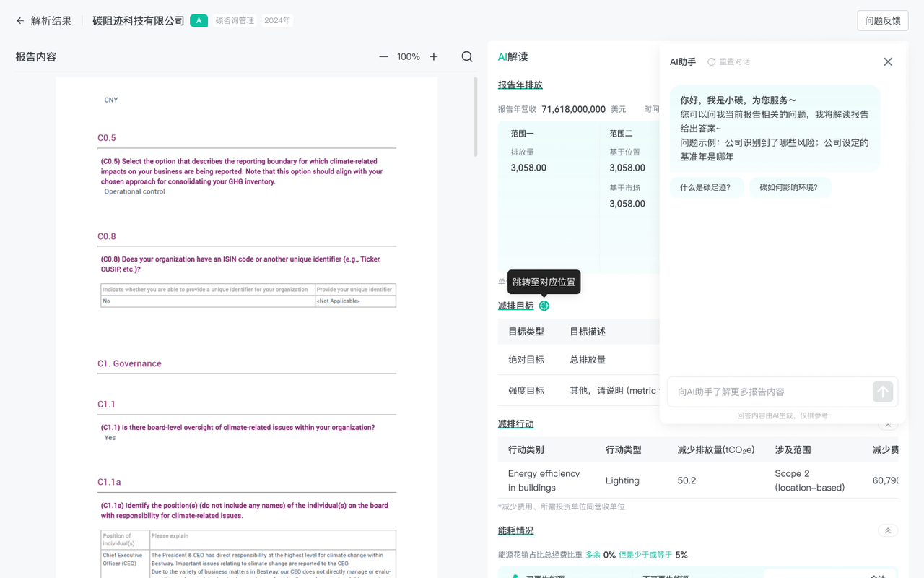
Task: Select suggested question 碳如何影响环境?
Action: (x=789, y=187)
